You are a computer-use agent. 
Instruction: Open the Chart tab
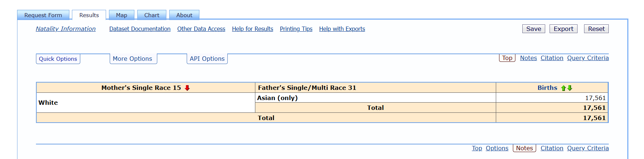[x=151, y=15]
